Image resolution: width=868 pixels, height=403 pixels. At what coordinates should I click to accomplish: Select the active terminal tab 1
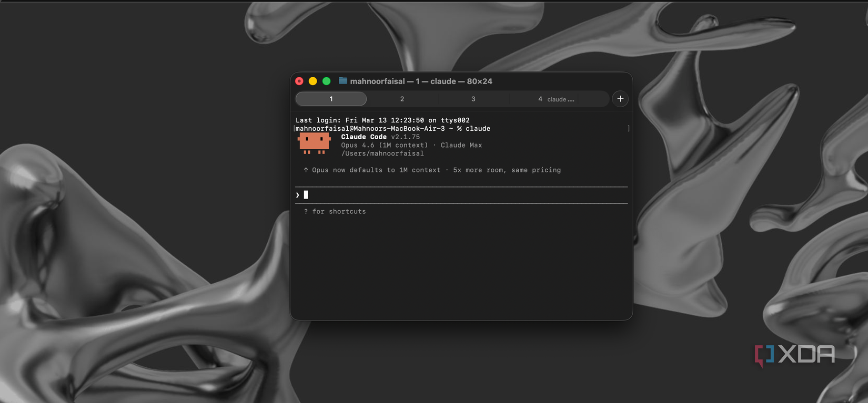[331, 99]
